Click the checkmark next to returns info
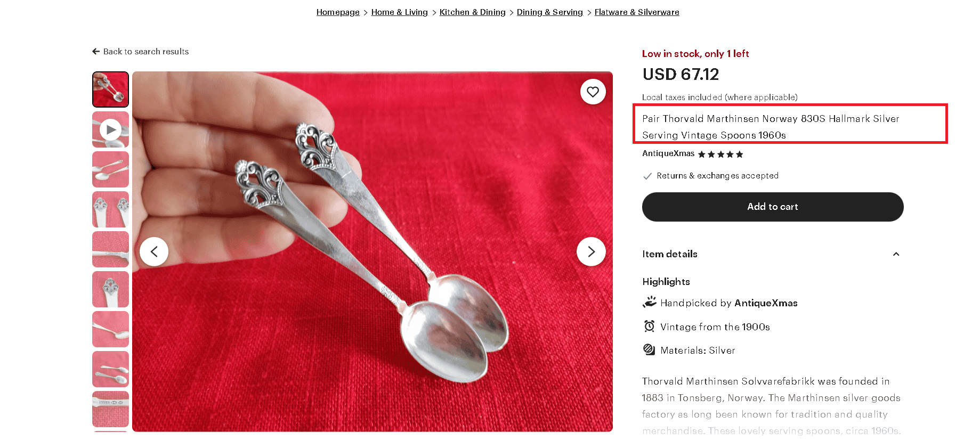 (x=647, y=176)
